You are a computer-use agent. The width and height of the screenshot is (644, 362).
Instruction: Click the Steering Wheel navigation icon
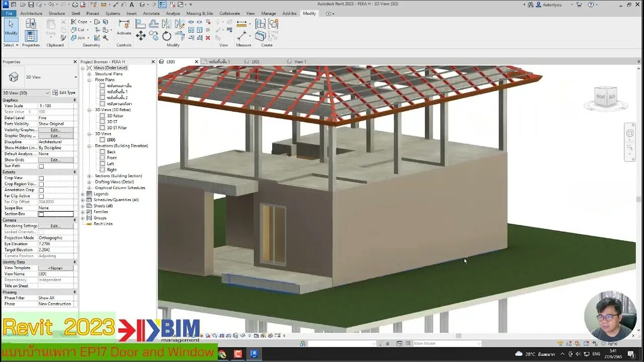[630, 133]
